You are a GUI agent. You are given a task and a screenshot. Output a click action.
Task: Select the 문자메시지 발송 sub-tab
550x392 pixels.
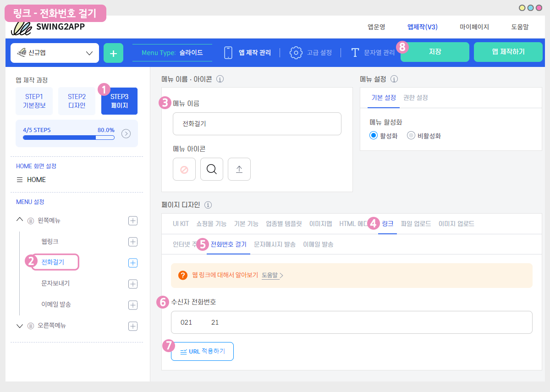(x=275, y=244)
